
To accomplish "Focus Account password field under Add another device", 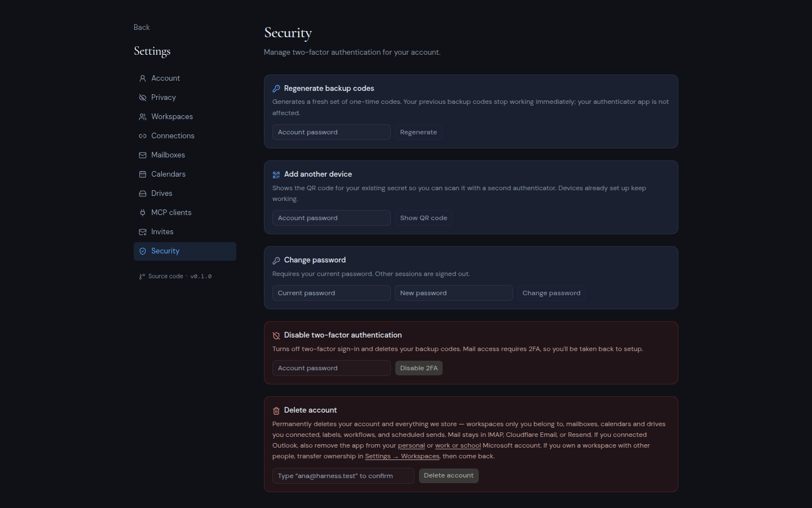I will point(332,218).
